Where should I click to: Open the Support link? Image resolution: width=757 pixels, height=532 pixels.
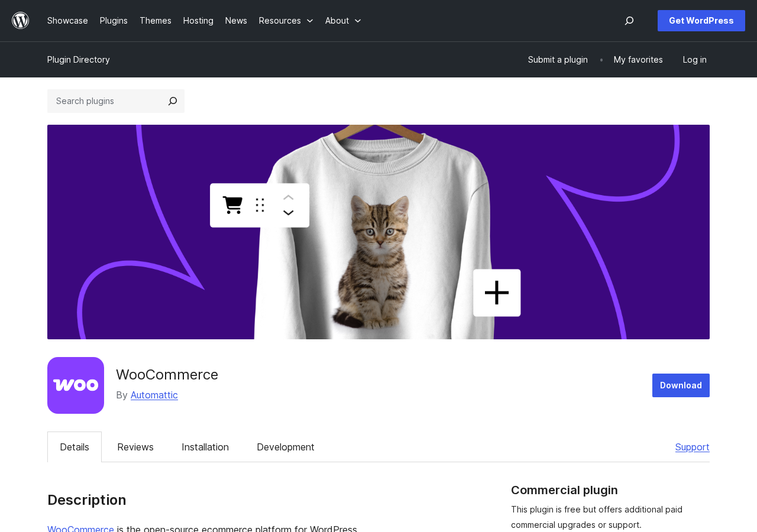point(693,447)
